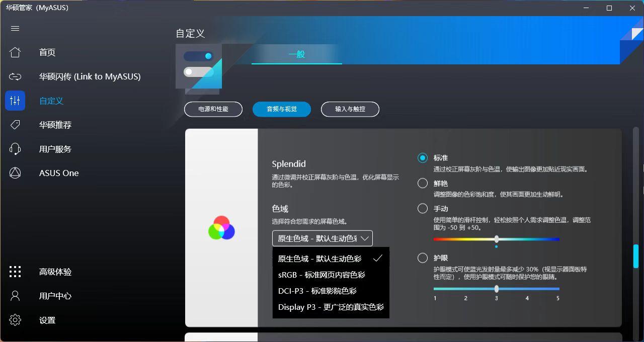Select the ASUS One sidebar icon
This screenshot has height=342, width=644.
[15, 173]
